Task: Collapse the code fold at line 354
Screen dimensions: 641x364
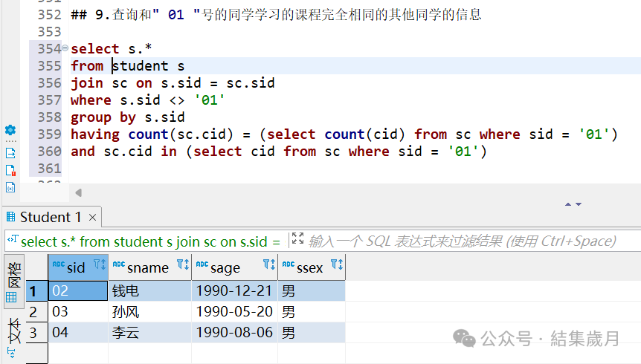Action: [65, 48]
